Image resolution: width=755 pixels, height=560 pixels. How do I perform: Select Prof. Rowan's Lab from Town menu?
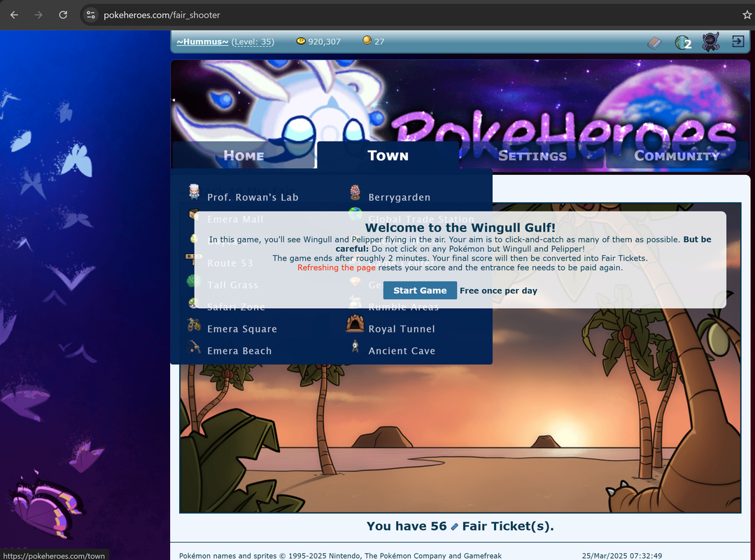click(x=253, y=197)
